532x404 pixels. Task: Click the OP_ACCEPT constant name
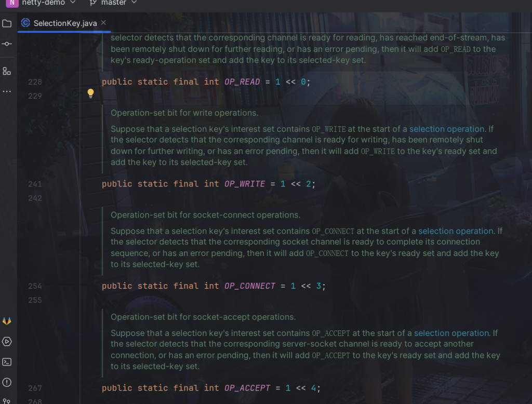coord(247,388)
